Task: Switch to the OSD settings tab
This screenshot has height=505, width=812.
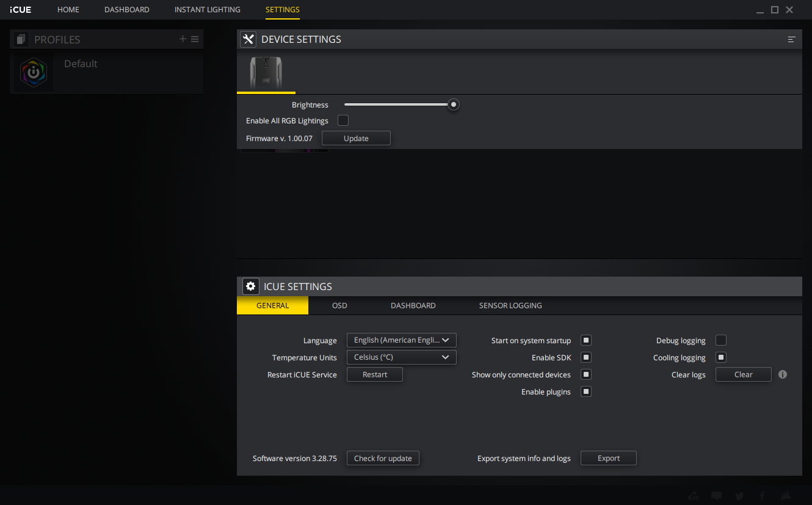Action: pyautogui.click(x=339, y=305)
